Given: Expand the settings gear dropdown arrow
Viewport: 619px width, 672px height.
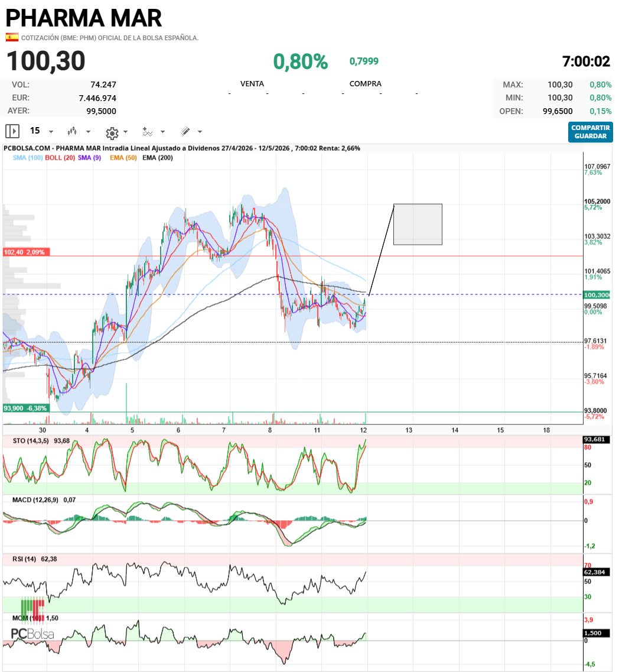Looking at the screenshot, I should click(x=126, y=132).
